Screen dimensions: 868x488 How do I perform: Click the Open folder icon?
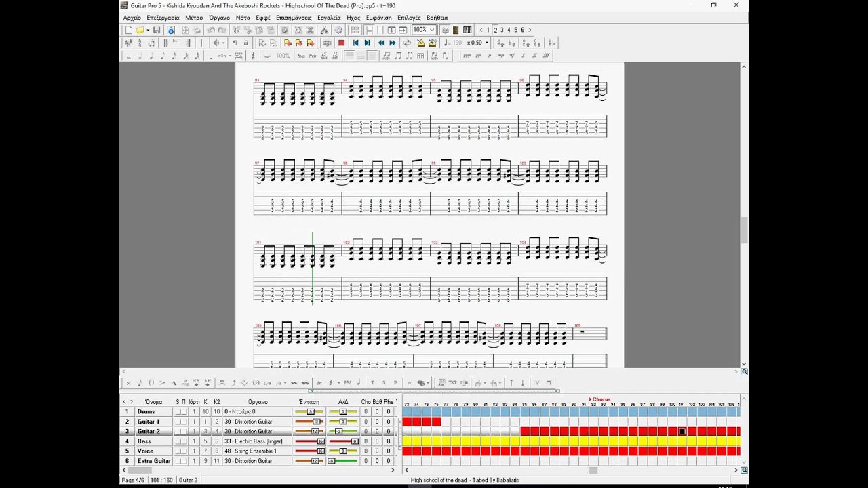139,30
